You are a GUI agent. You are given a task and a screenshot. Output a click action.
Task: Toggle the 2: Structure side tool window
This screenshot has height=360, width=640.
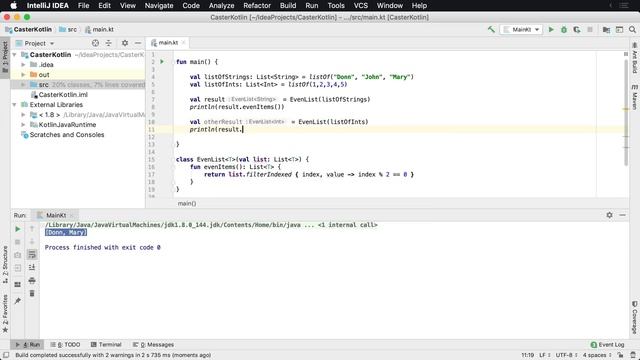[x=5, y=264]
